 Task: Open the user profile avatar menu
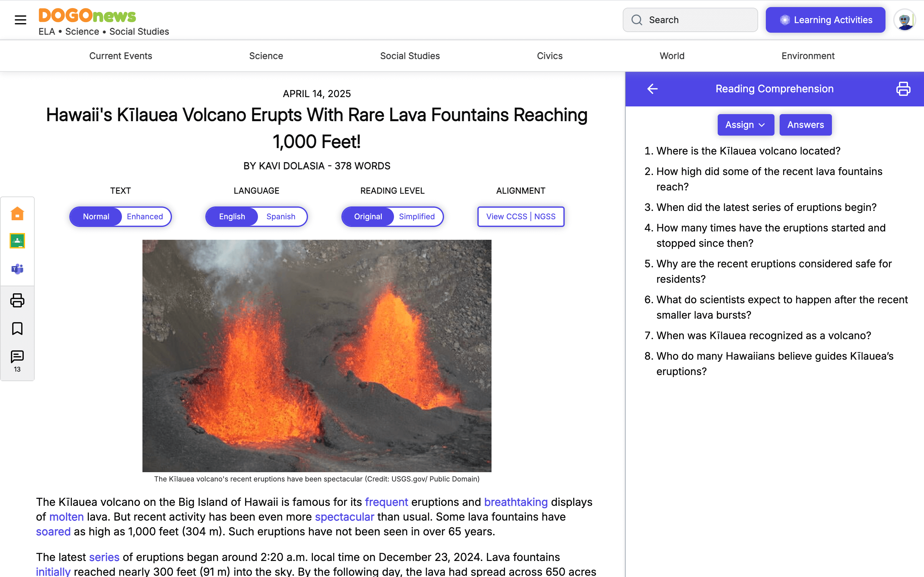click(x=904, y=20)
